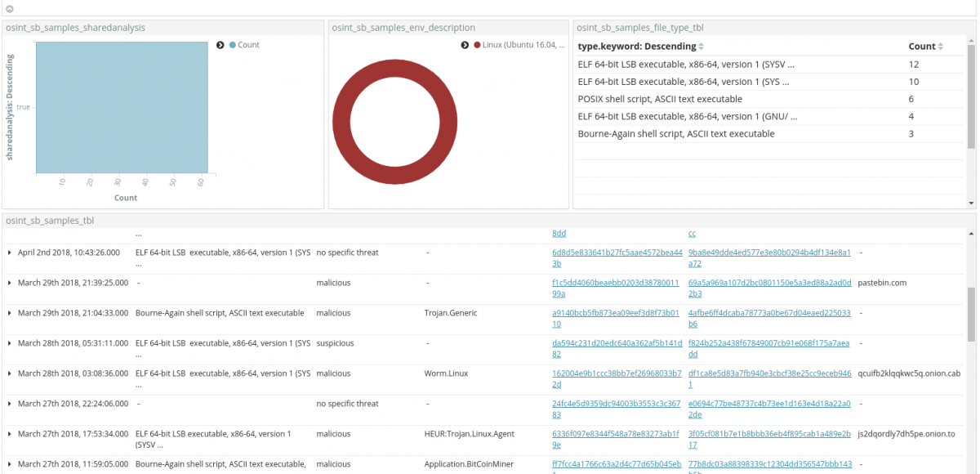Expand the March 29th 2018, 21:39:25 row

tap(10, 283)
